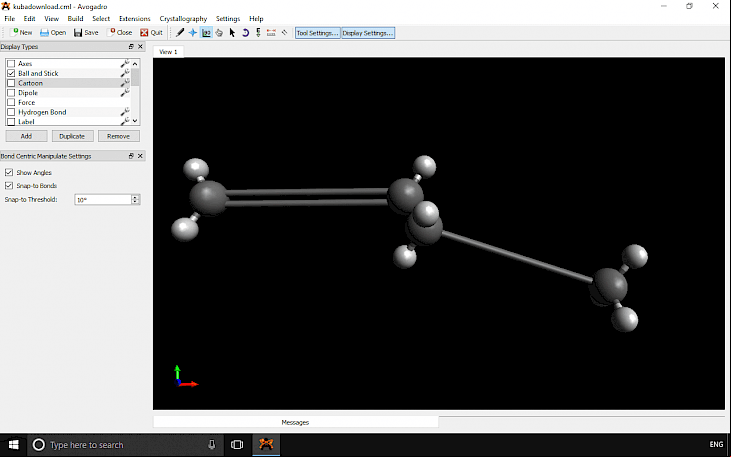Click the Display Settings button
This screenshot has height=457, width=731.
point(368,33)
